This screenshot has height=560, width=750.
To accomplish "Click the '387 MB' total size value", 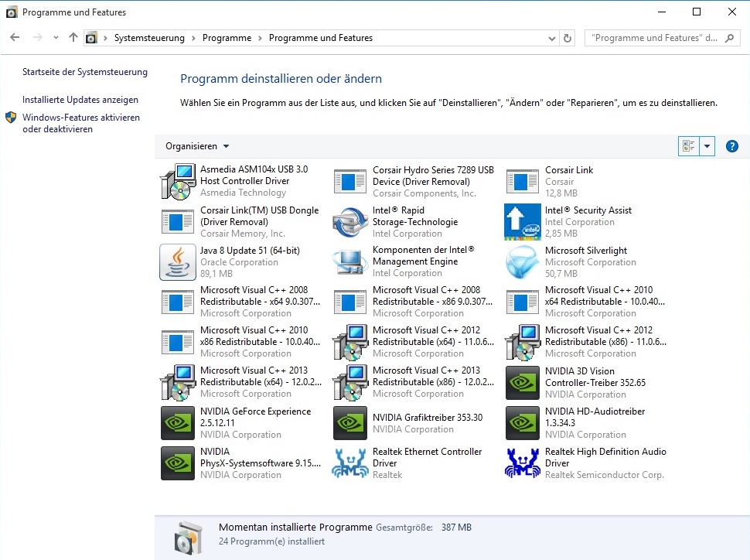I will 456,528.
